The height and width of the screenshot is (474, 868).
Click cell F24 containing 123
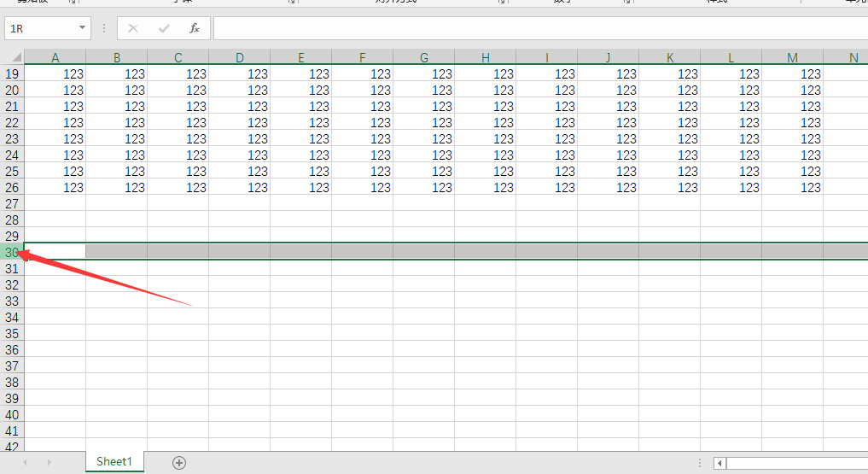point(363,155)
